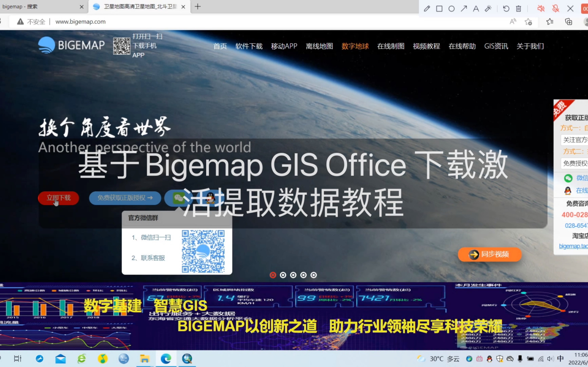Open the magnifier globe app on taskbar
Screen dimensions: 588x367
(187, 359)
